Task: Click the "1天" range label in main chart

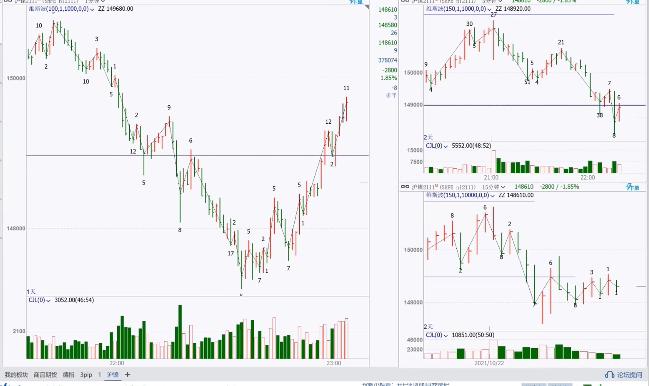Action: pos(31,292)
